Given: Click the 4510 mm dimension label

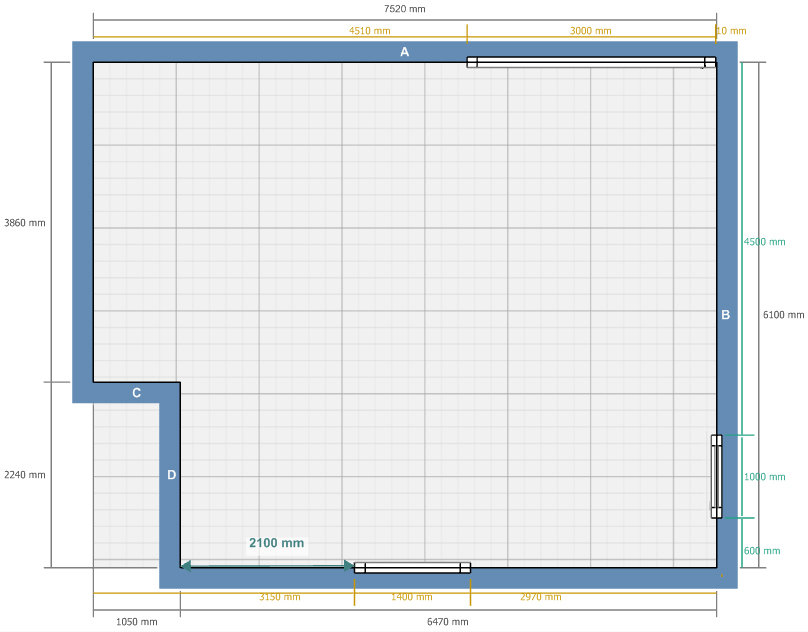Looking at the screenshot, I should point(369,31).
